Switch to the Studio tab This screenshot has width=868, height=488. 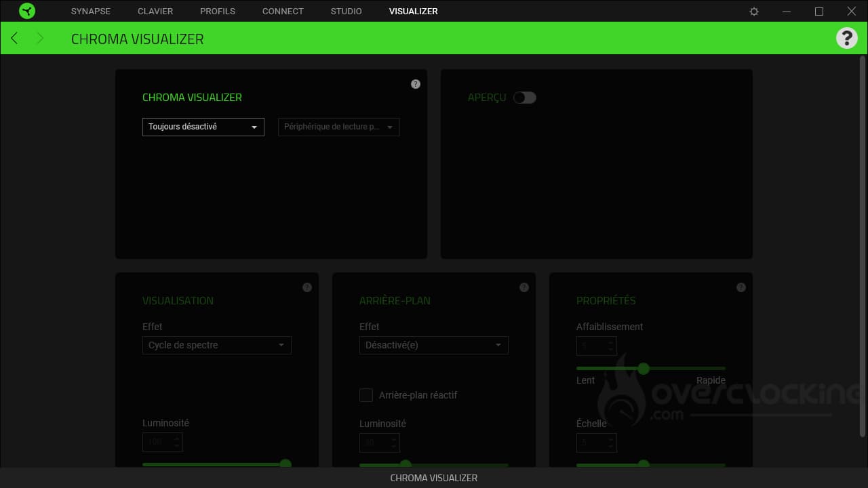(x=347, y=12)
